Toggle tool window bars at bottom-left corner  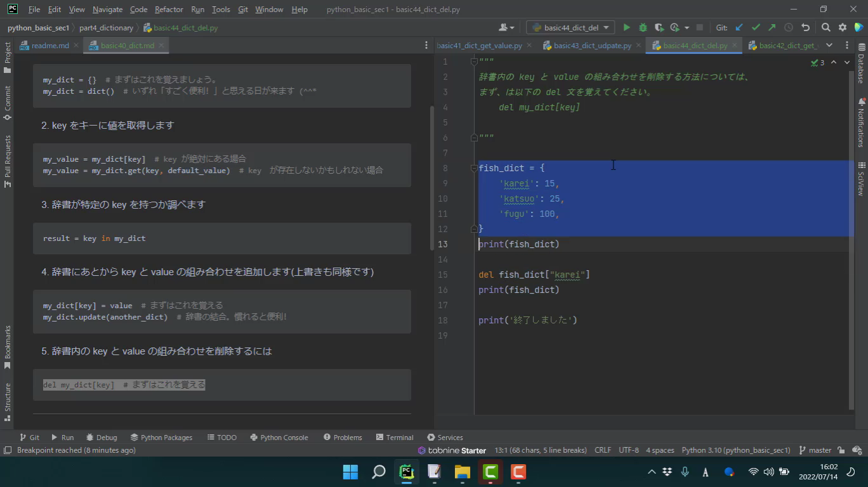8,450
